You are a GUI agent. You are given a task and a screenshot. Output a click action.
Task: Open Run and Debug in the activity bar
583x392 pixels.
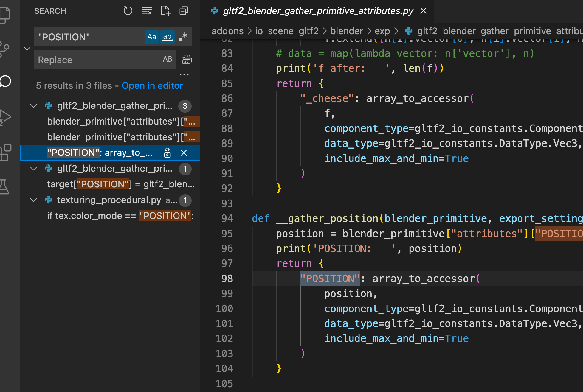pyautogui.click(x=5, y=117)
